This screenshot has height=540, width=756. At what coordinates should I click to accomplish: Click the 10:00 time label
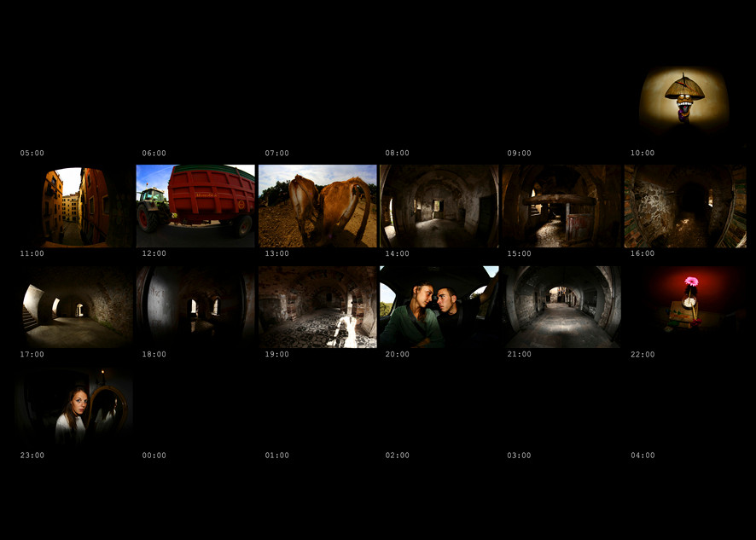643,153
